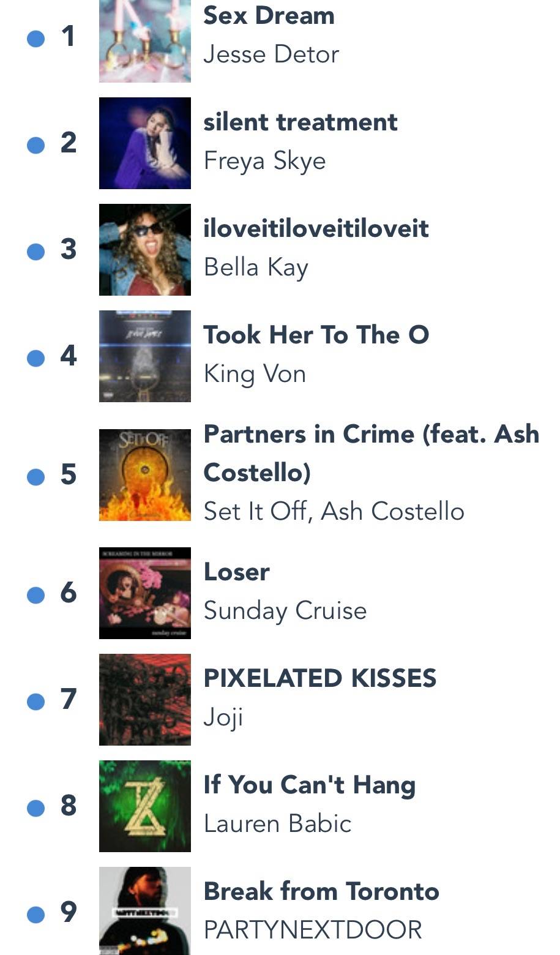Click the blue dot beside rank 7

36,701
